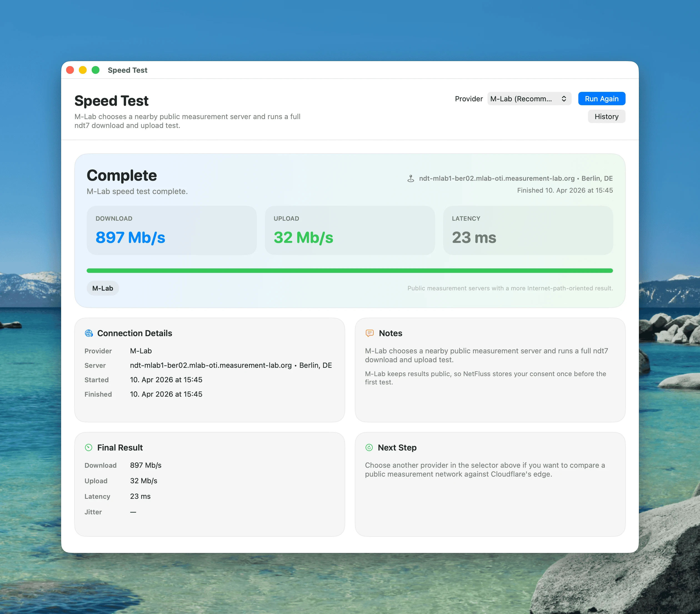Click the clock icon beside Final Result
Image resolution: width=700 pixels, height=614 pixels.
pyautogui.click(x=89, y=447)
